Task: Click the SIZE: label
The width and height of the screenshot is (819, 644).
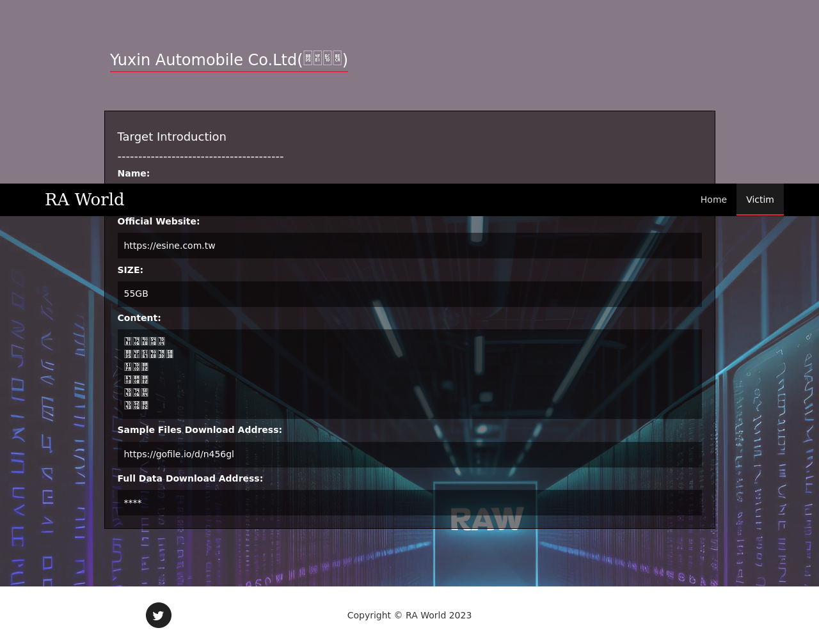Action: [x=131, y=270]
